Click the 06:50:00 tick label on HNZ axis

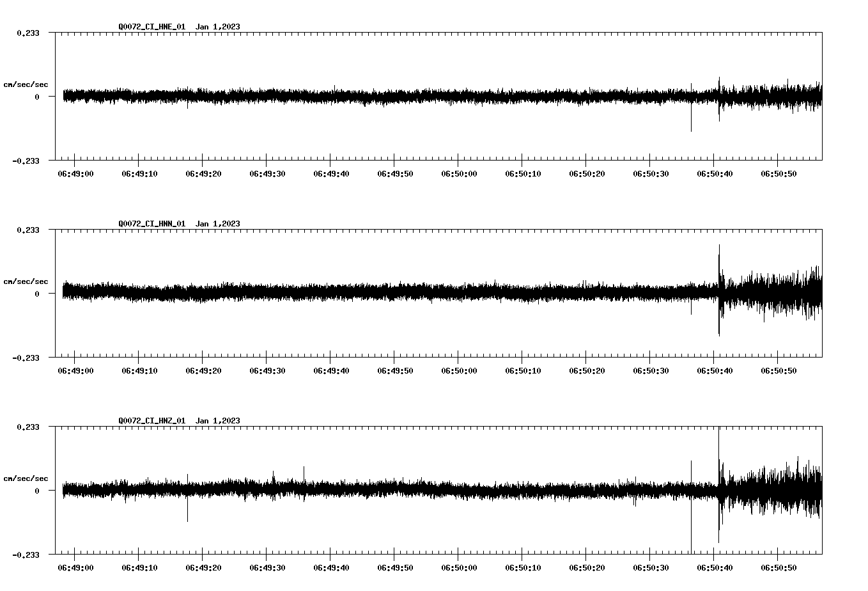(x=460, y=565)
